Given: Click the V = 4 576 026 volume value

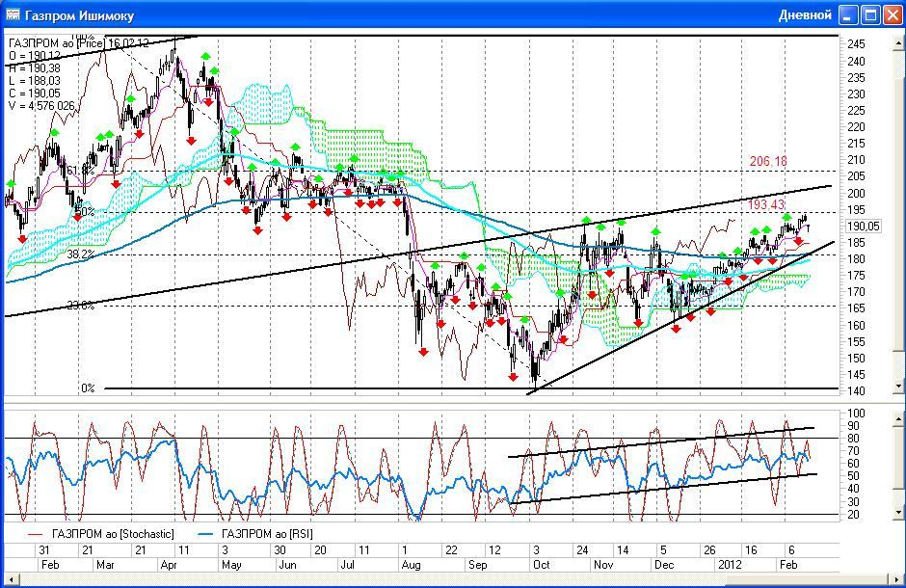Looking at the screenshot, I should (x=42, y=106).
